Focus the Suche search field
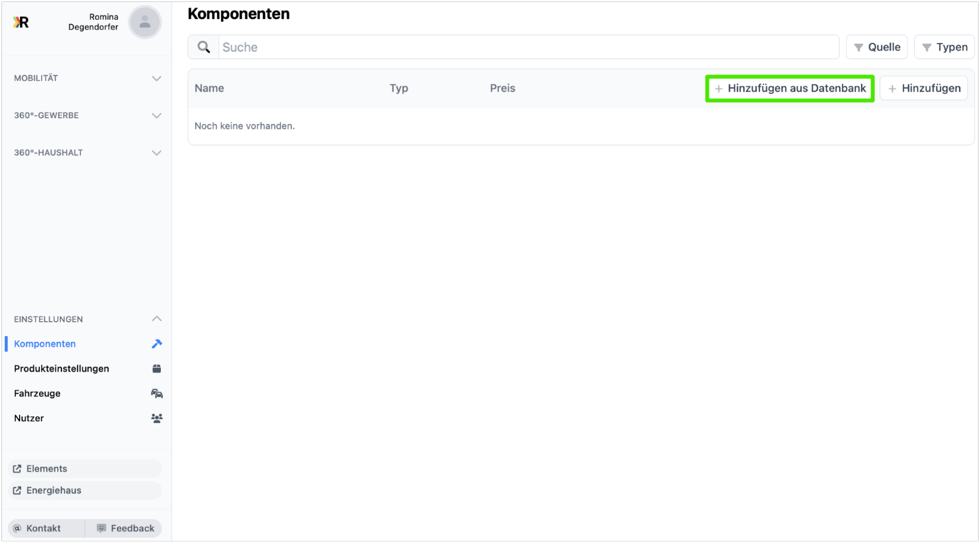This screenshot has height=543, width=980. pyautogui.click(x=528, y=47)
